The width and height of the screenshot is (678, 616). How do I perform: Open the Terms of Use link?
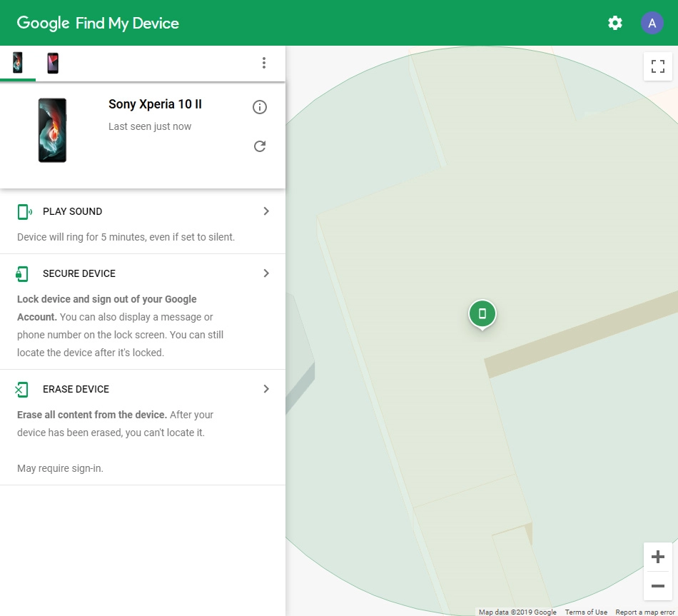pos(586,612)
